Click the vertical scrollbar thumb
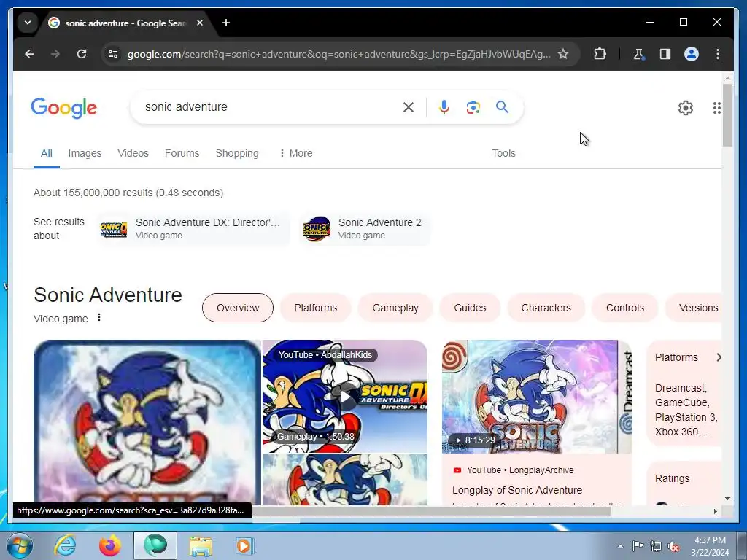The width and height of the screenshot is (747, 560). point(727,115)
